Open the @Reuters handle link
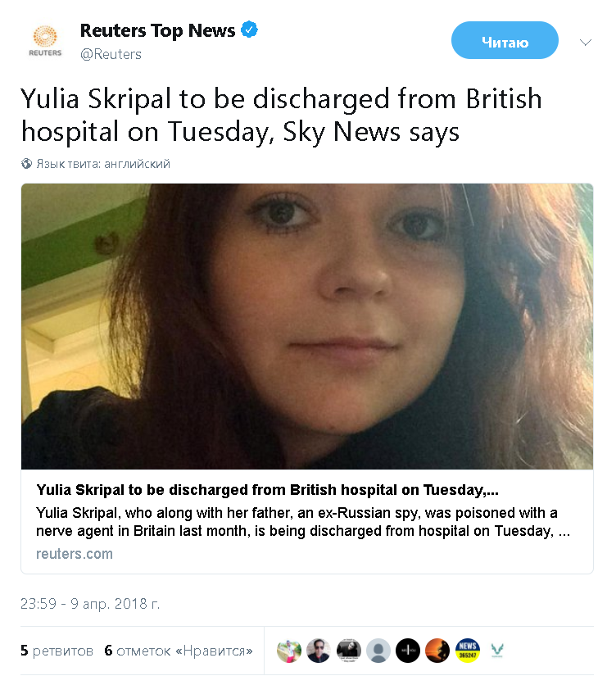The width and height of the screenshot is (616, 676). point(111,54)
